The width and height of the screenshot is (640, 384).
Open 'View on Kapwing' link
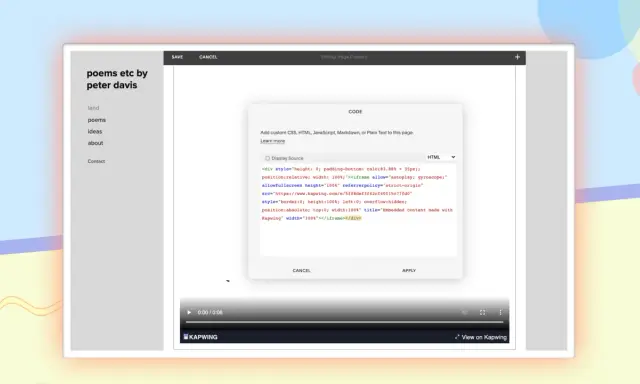pyautogui.click(x=481, y=337)
